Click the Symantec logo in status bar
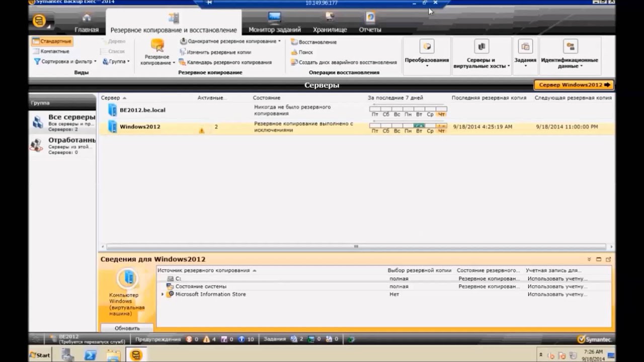The image size is (644, 362). click(594, 339)
